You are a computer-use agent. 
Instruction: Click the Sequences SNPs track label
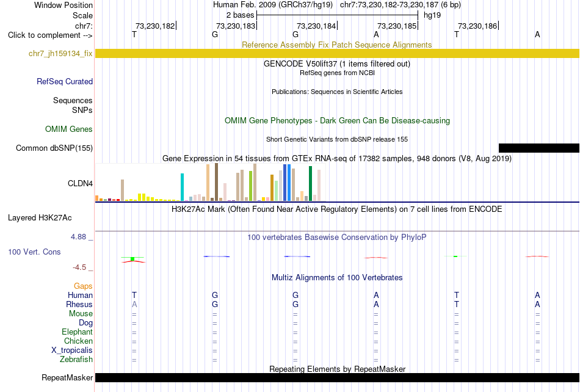[73, 106]
